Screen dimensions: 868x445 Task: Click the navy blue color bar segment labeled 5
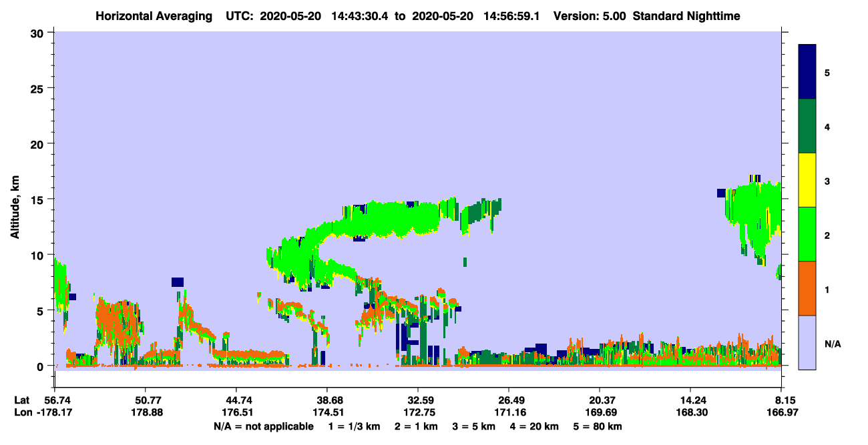[x=807, y=72]
